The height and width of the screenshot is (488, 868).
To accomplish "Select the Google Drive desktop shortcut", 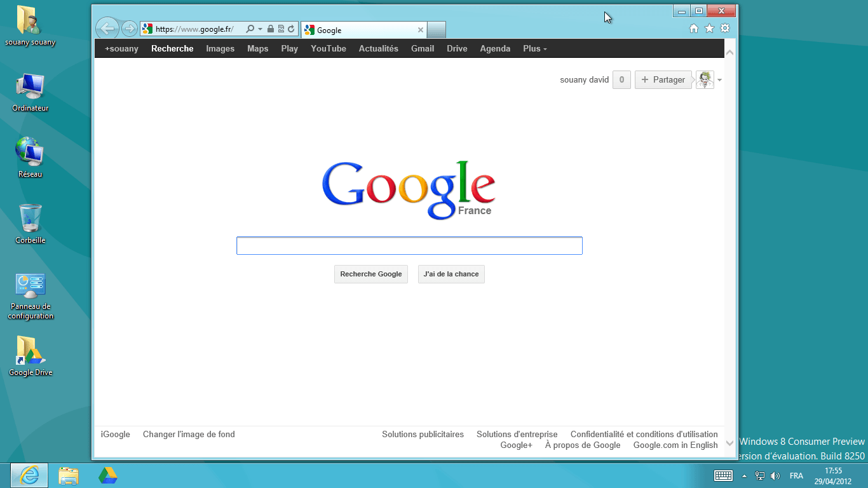I will point(30,356).
